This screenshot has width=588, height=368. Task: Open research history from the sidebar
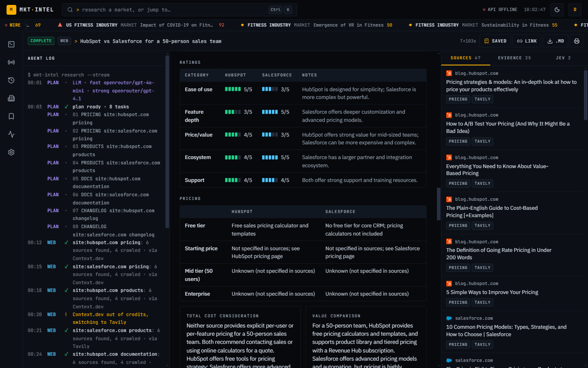pyautogui.click(x=11, y=80)
